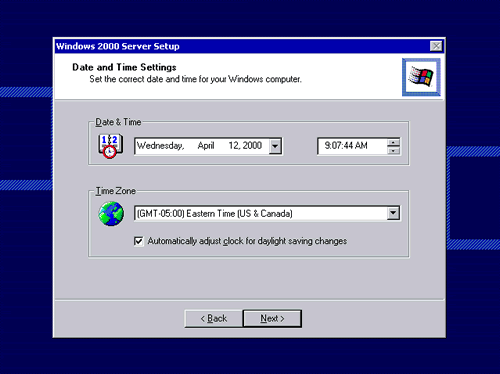Select the day 12 in date field
This screenshot has width=500, height=374.
[x=234, y=145]
